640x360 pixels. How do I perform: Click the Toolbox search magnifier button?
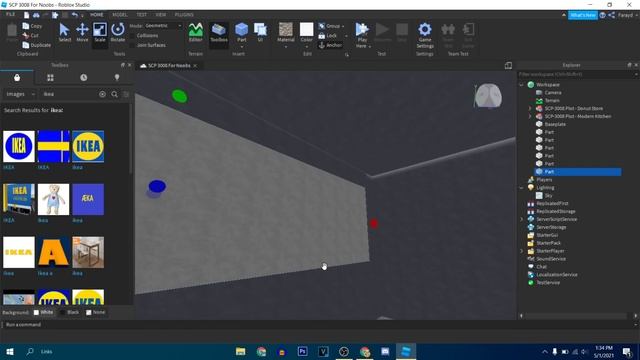click(x=114, y=94)
